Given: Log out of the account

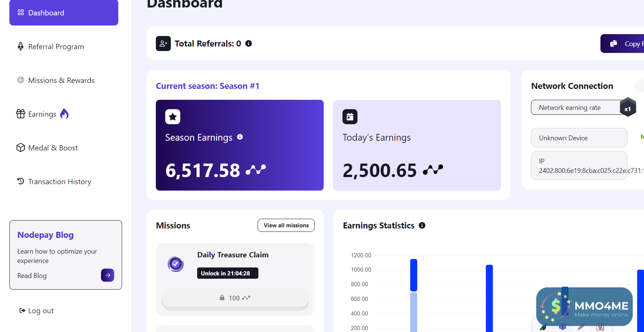Looking at the screenshot, I should [x=37, y=311].
